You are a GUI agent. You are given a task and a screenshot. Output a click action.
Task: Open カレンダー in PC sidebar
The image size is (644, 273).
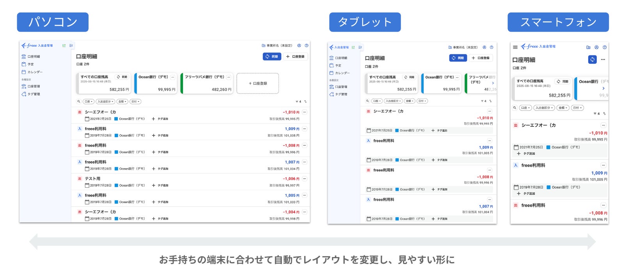click(32, 72)
